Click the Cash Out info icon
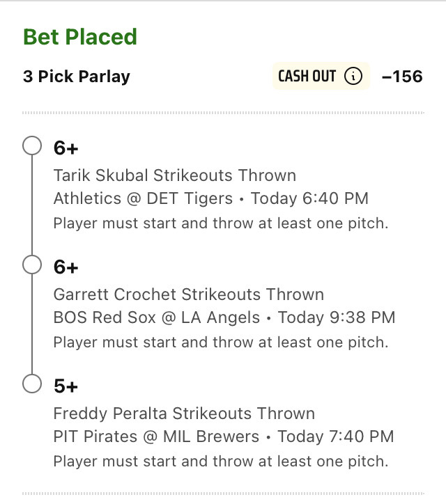Viewport: 446px width, 504px height. click(353, 76)
